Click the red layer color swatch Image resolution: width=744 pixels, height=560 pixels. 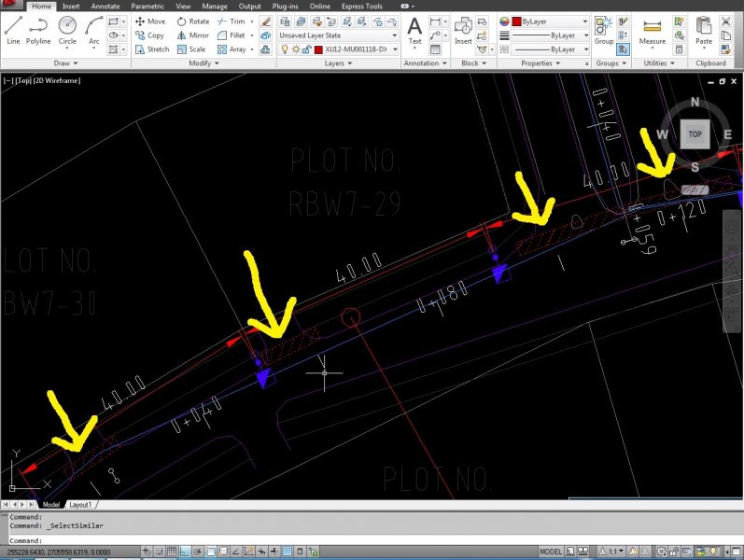tap(319, 49)
